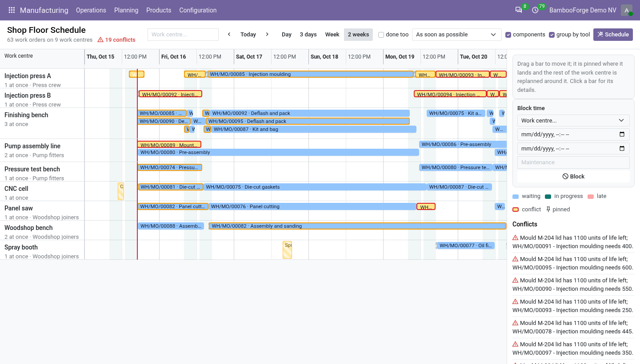Viewport: 640px width, 364px height.
Task: Click warning icon for WH/MO/00097 conflict
Action: tap(516, 344)
